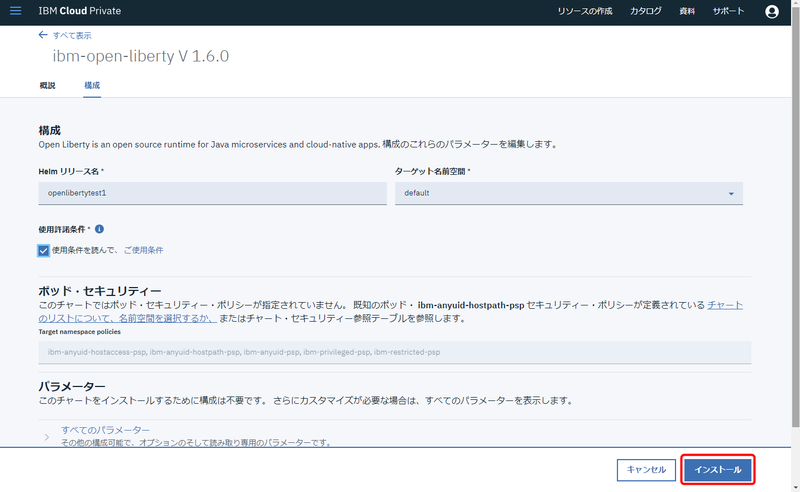Click the ibm-anyuid-hostpath-psp bold text
This screenshot has width=800, height=492.
(x=471, y=305)
